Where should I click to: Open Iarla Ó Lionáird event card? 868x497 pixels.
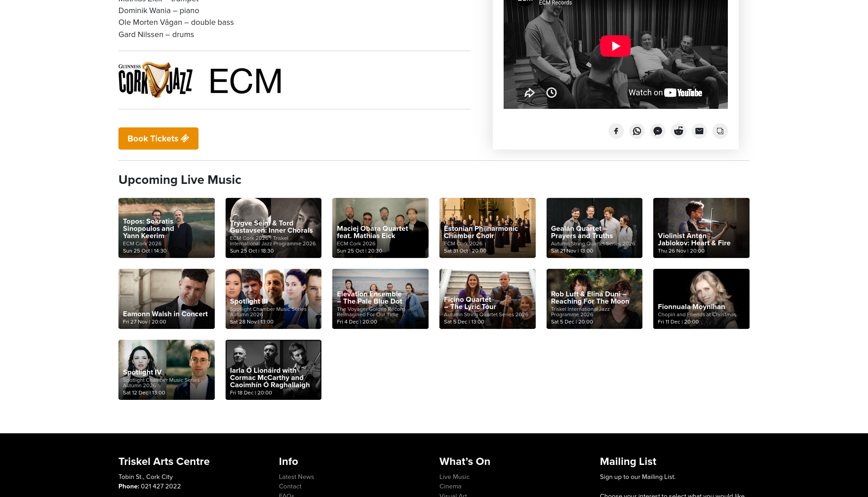coord(274,370)
